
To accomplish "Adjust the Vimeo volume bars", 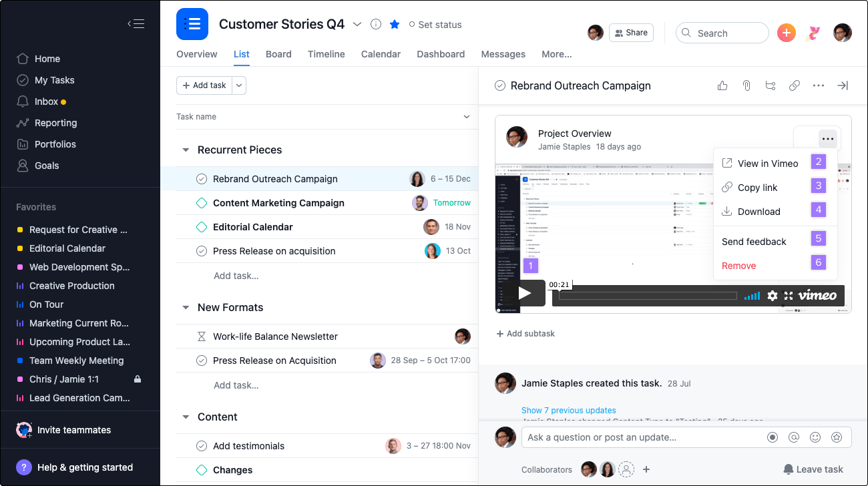I will (x=752, y=296).
